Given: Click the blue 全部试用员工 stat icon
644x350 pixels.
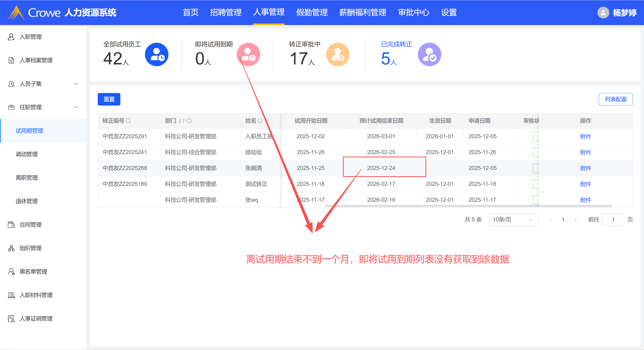Looking at the screenshot, I should pos(157,55).
